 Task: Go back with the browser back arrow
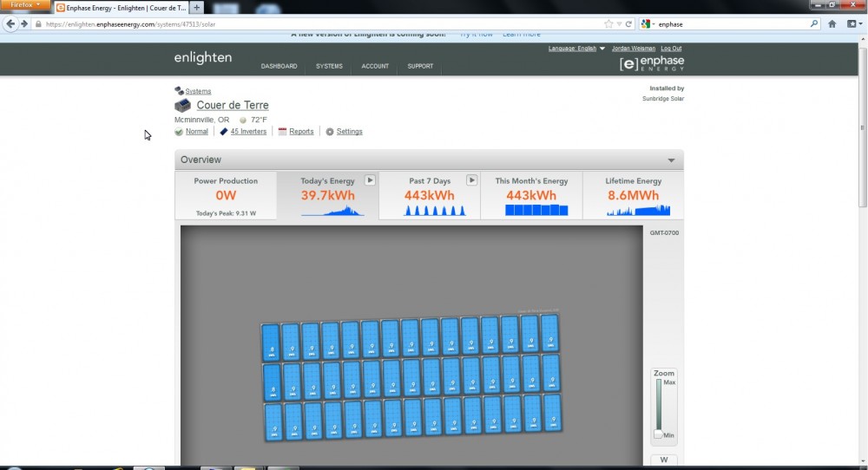tap(10, 23)
